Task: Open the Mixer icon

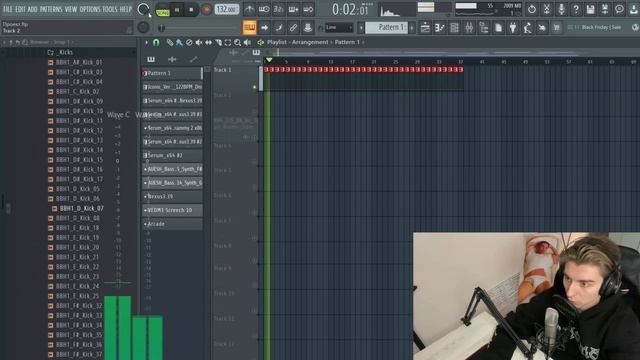Action: click(x=469, y=28)
